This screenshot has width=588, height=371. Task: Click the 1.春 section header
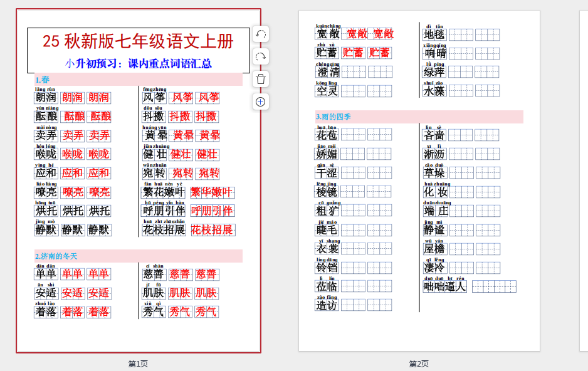point(43,80)
